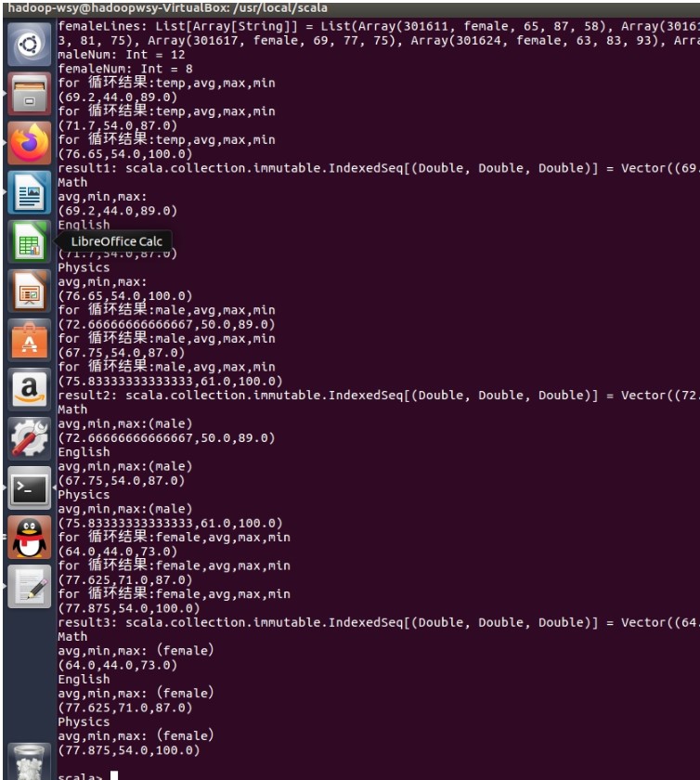This screenshot has width=700, height=780.
Task: Launch LibreOffice Calc spreadsheet icon
Action: (x=30, y=241)
